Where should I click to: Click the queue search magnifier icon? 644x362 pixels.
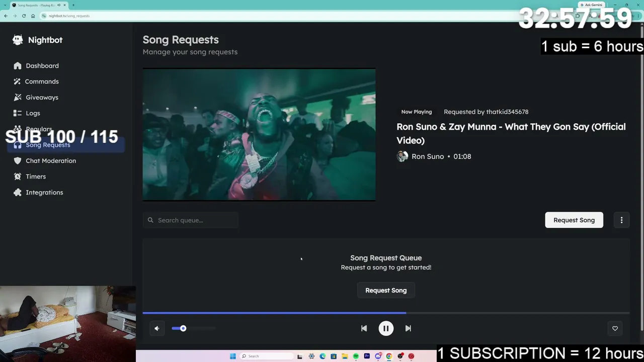(x=150, y=220)
